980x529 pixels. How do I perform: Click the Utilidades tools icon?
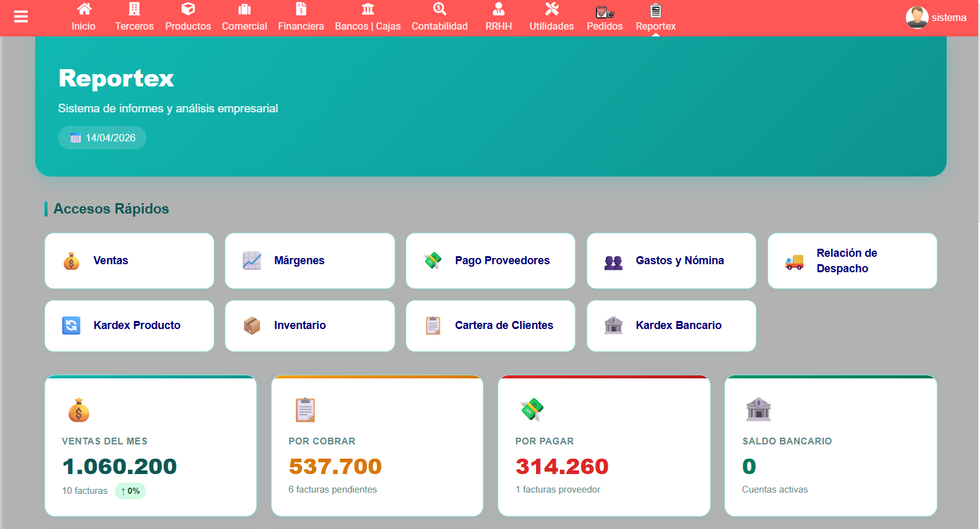(552, 9)
